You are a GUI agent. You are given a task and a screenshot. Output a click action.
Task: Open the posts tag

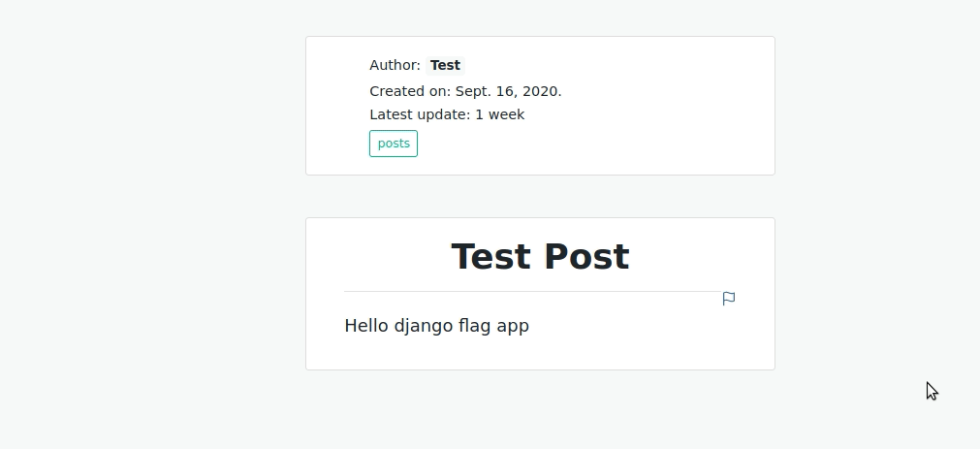[x=394, y=144]
